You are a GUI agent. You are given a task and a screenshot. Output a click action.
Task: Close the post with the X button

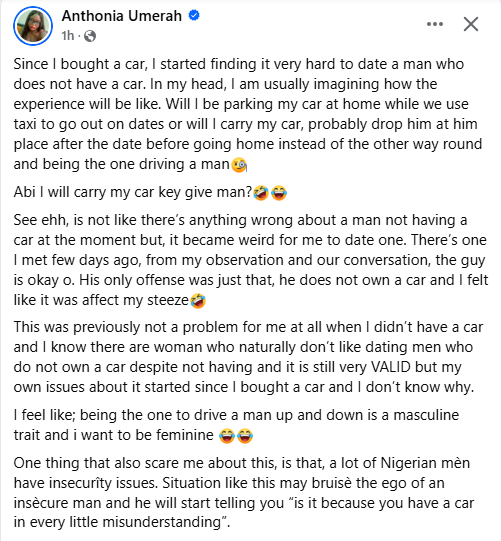pos(471,24)
